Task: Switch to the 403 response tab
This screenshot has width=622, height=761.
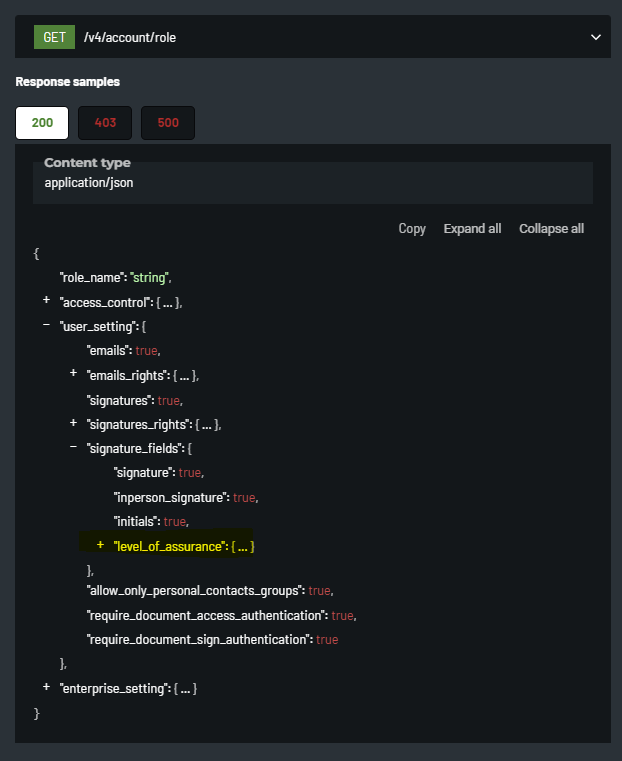Action: coord(105,123)
